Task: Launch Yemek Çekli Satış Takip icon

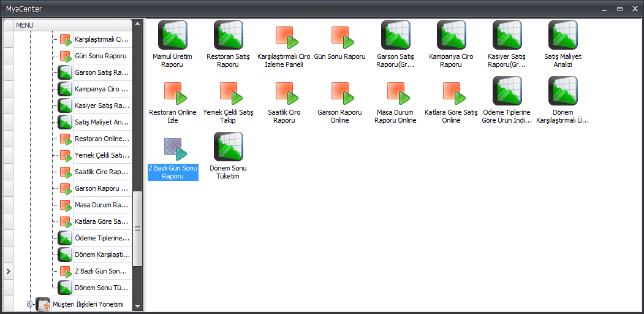Action: point(231,93)
